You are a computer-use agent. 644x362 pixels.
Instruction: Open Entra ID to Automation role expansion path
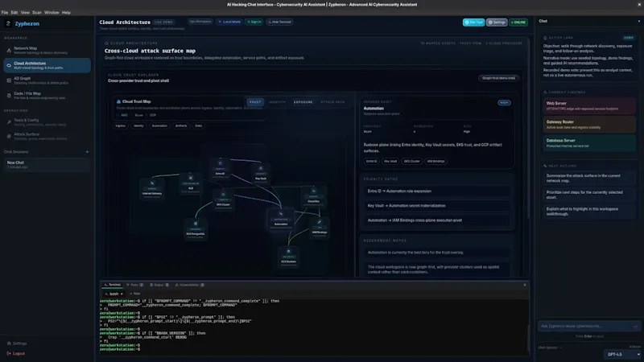pyautogui.click(x=437, y=191)
